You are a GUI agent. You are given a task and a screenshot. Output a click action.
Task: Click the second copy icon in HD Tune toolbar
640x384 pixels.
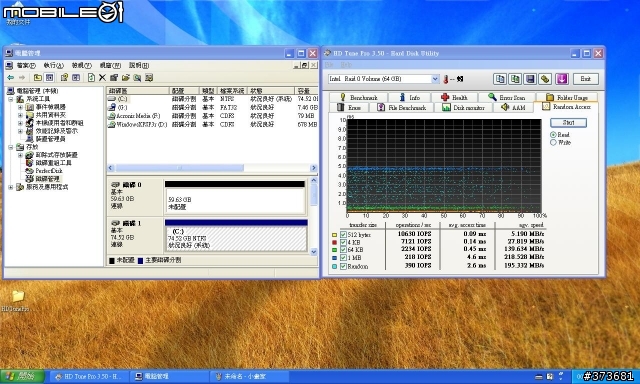pos(515,79)
